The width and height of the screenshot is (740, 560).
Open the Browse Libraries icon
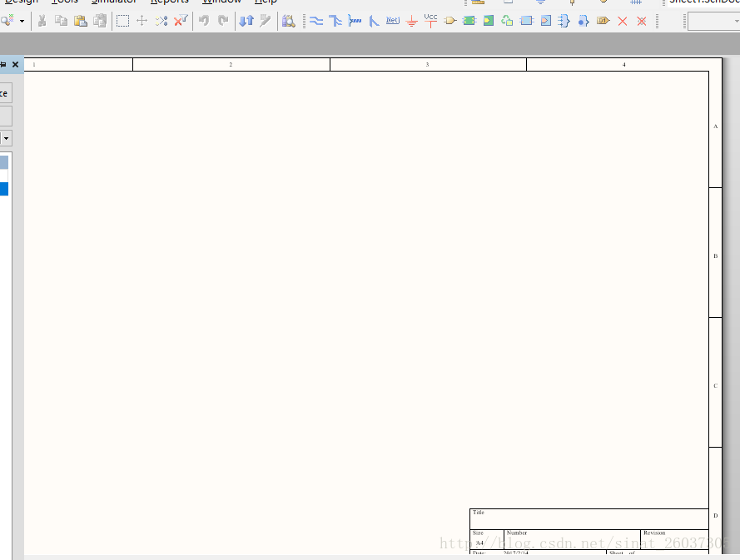click(x=288, y=21)
